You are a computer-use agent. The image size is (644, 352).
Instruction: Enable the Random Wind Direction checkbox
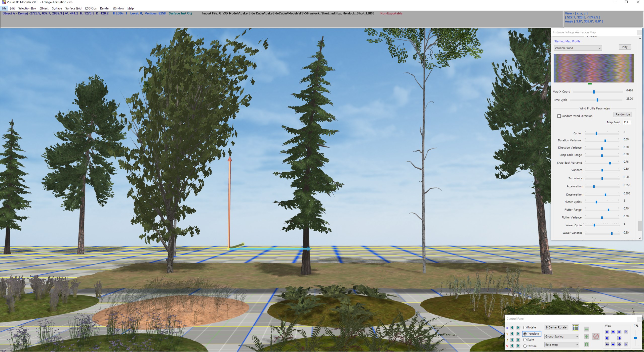(x=559, y=116)
